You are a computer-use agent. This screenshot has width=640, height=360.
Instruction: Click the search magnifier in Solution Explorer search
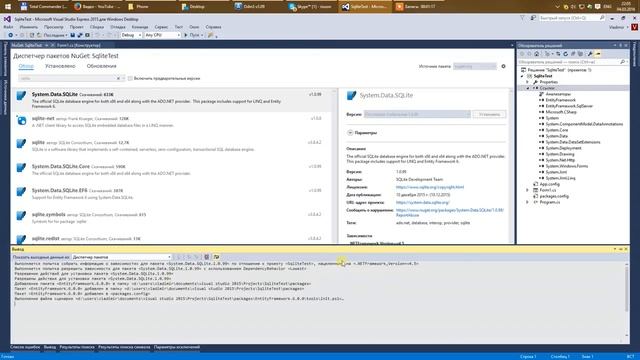pos(622,62)
